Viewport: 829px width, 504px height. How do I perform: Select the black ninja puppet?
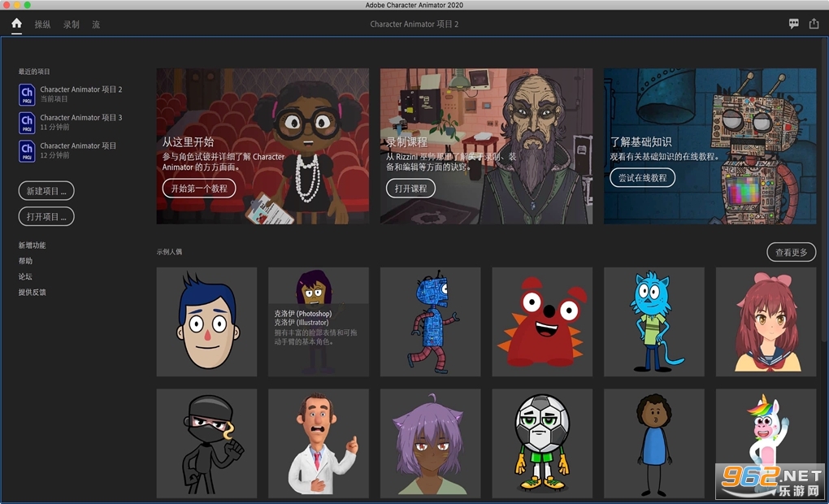click(x=206, y=443)
